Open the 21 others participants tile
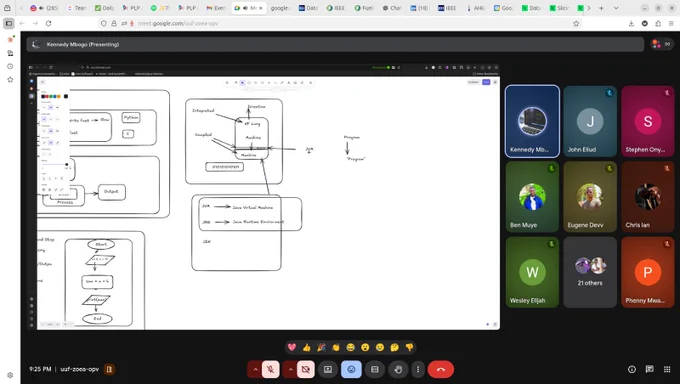 [590, 272]
